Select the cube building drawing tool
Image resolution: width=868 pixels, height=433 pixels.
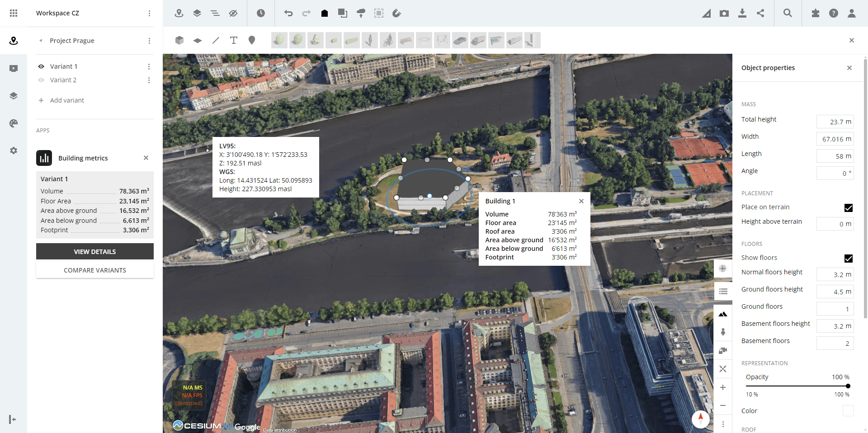179,40
